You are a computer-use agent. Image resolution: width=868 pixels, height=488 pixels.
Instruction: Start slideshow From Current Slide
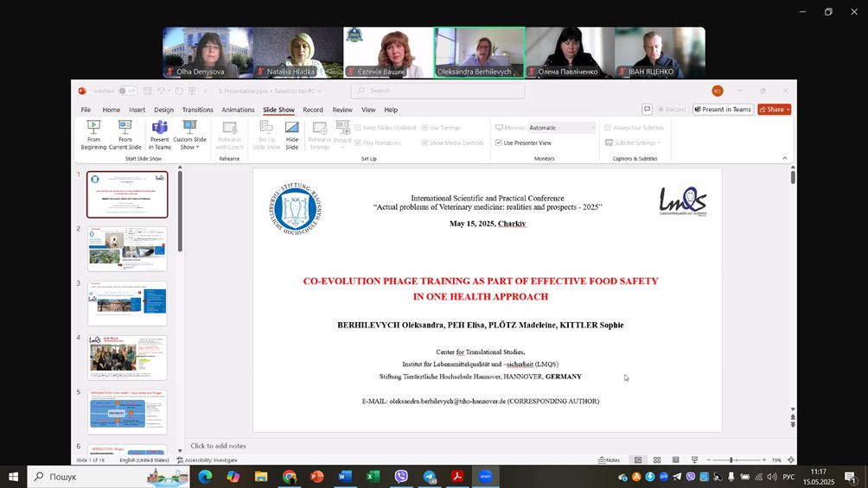pos(125,135)
